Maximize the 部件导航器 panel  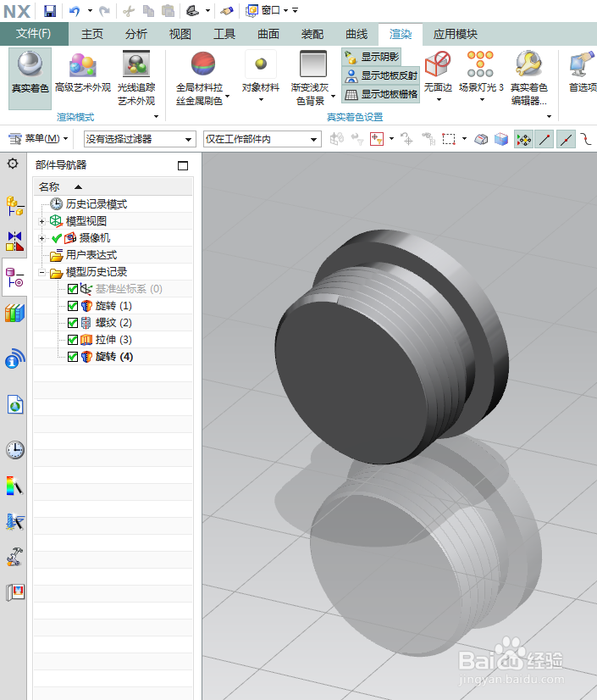pos(183,165)
